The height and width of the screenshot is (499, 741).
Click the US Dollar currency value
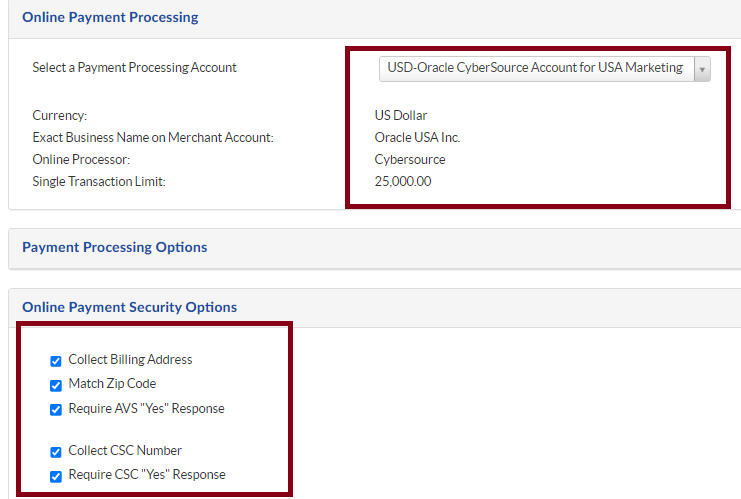click(x=401, y=115)
